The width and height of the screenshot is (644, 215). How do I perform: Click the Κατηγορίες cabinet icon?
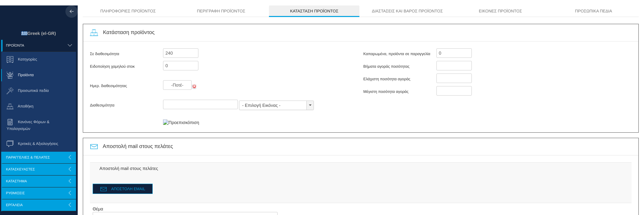point(10,59)
